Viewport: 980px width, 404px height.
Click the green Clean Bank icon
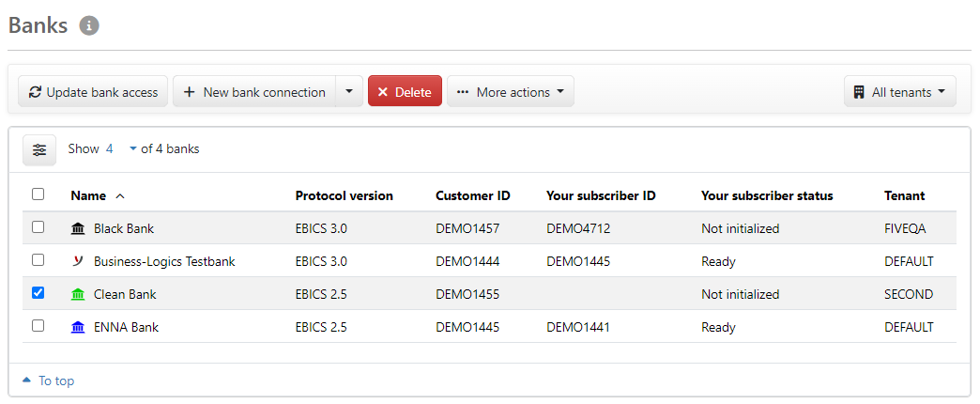[x=78, y=294]
